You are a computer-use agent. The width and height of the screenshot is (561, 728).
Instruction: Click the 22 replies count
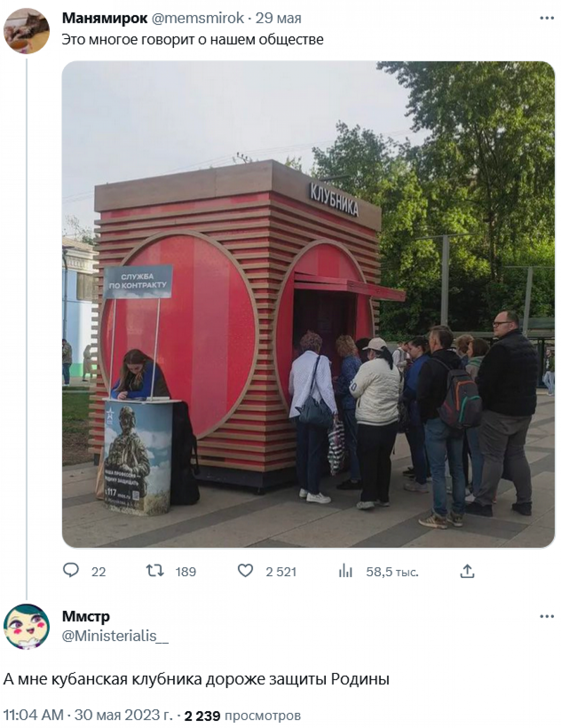(99, 572)
